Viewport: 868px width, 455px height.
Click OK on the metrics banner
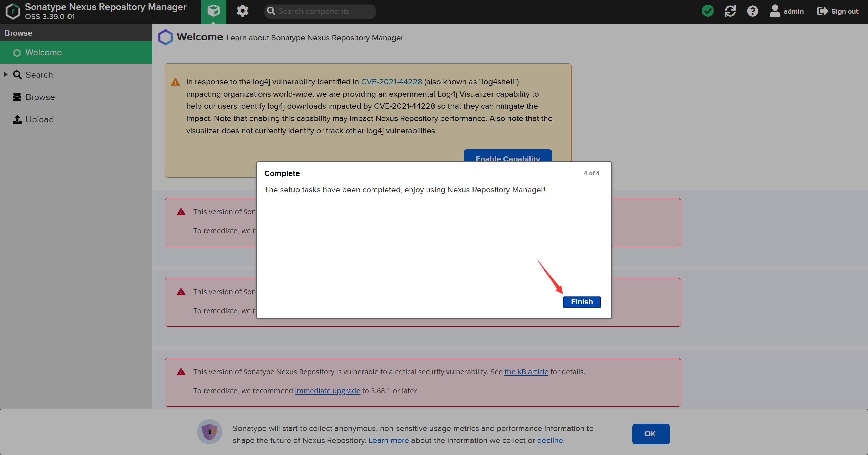tap(650, 434)
